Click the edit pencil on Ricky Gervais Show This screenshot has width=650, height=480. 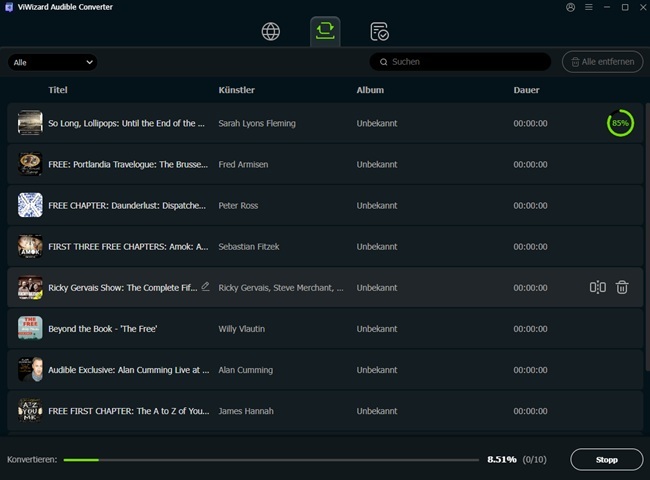coord(206,286)
